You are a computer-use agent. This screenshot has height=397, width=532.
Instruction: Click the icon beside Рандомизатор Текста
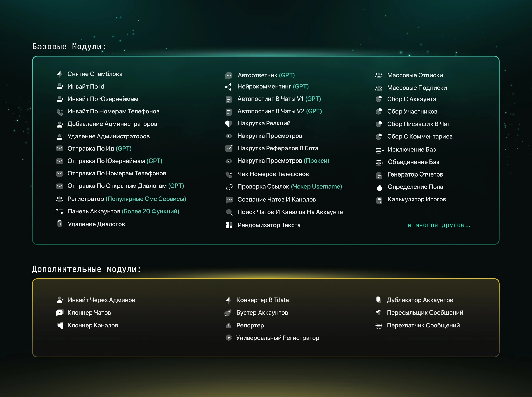229,225
